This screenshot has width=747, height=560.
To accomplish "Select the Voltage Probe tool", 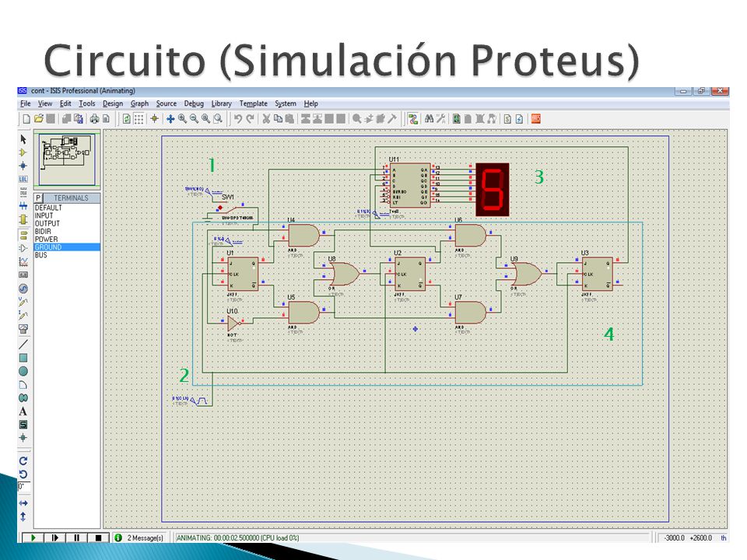I will click(x=23, y=302).
